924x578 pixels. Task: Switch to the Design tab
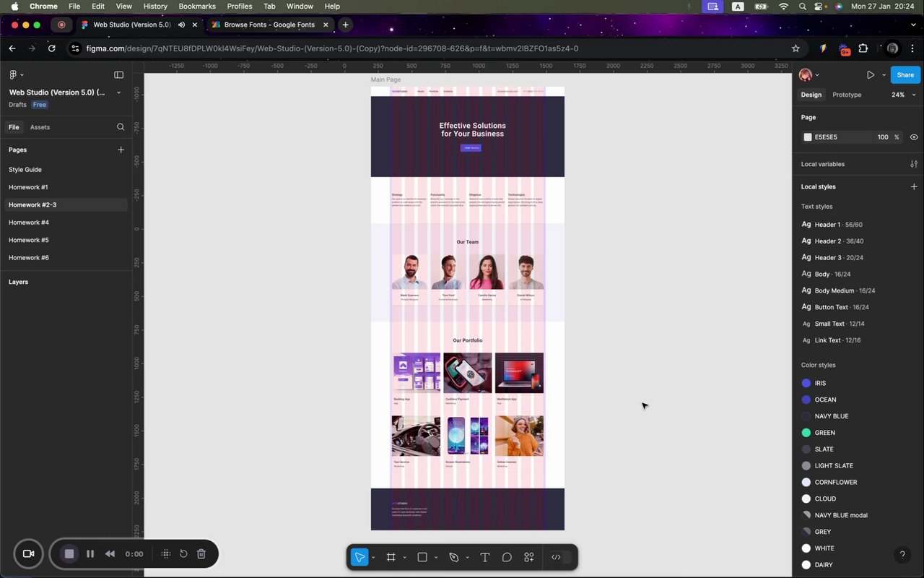click(x=811, y=95)
